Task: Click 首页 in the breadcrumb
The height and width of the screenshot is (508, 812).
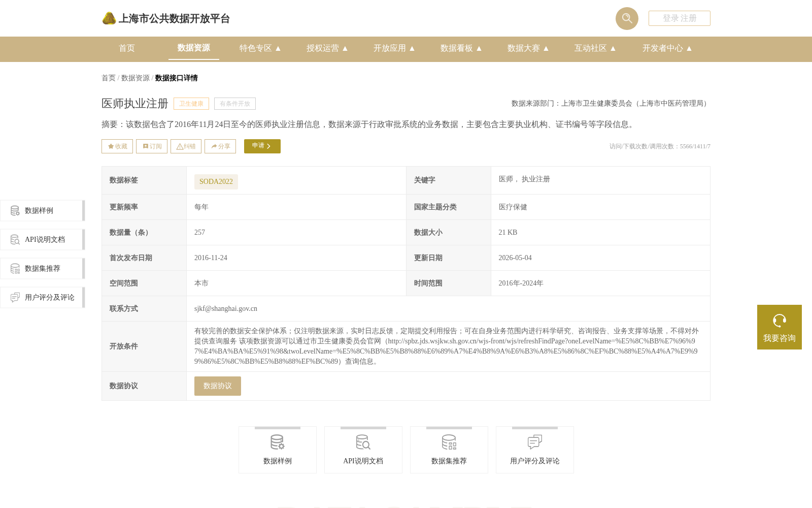Action: [109, 78]
